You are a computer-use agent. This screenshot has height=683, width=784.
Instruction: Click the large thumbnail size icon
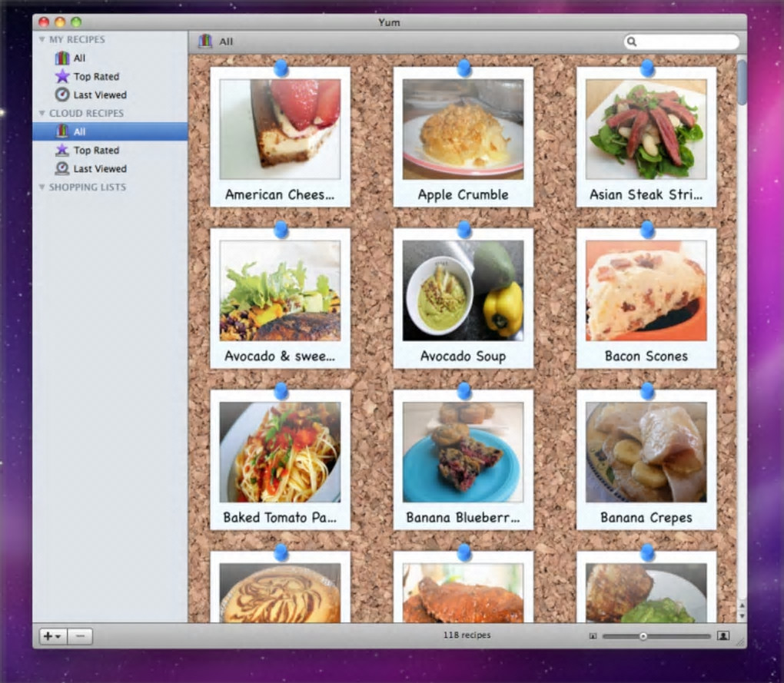tap(723, 635)
